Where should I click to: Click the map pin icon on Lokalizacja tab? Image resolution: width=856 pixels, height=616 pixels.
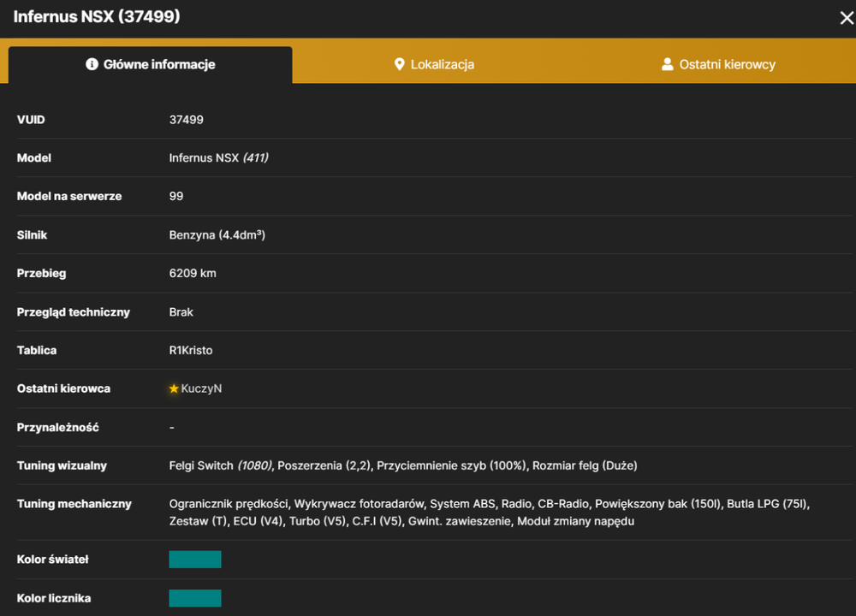coord(399,64)
